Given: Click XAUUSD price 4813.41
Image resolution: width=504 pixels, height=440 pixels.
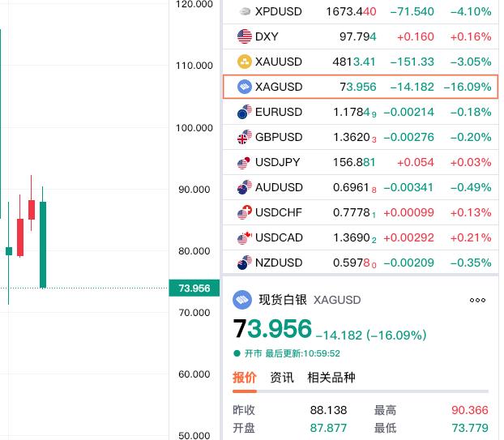Looking at the screenshot, I should 354,62.
